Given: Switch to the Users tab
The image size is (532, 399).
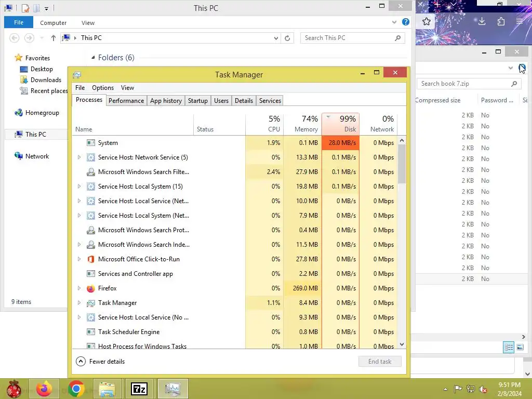Looking at the screenshot, I should click(x=221, y=101).
